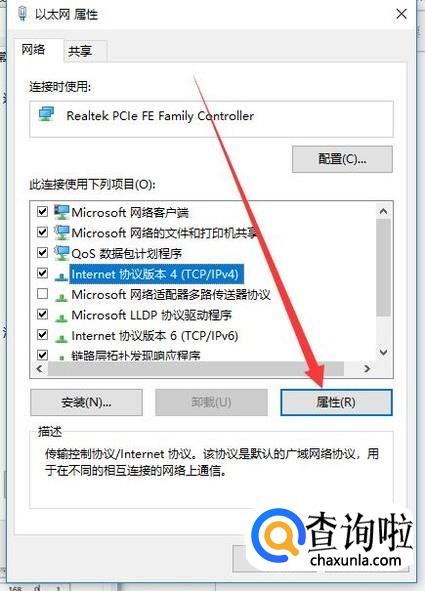The width and height of the screenshot is (425, 591).
Task: Click the list scroll down arrow
Action: 384,353
